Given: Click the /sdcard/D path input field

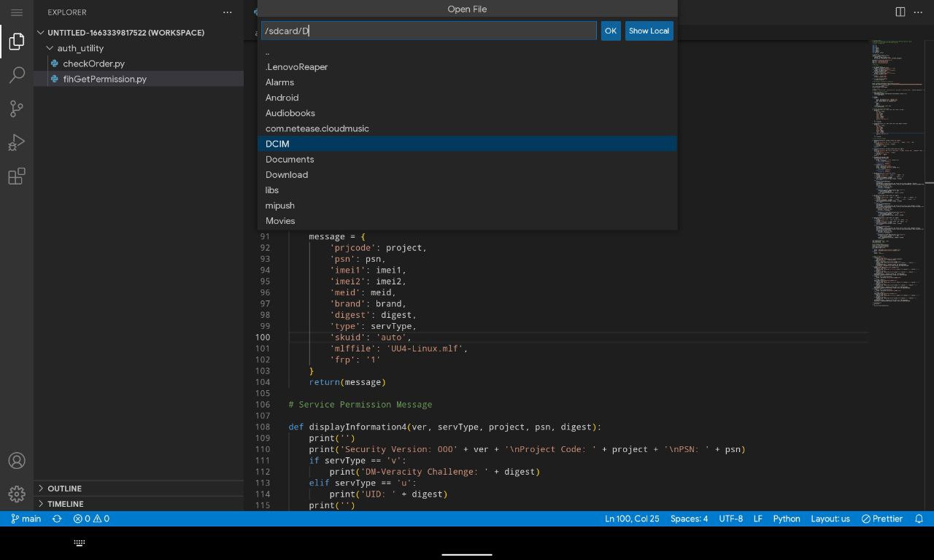Looking at the screenshot, I should 429,31.
